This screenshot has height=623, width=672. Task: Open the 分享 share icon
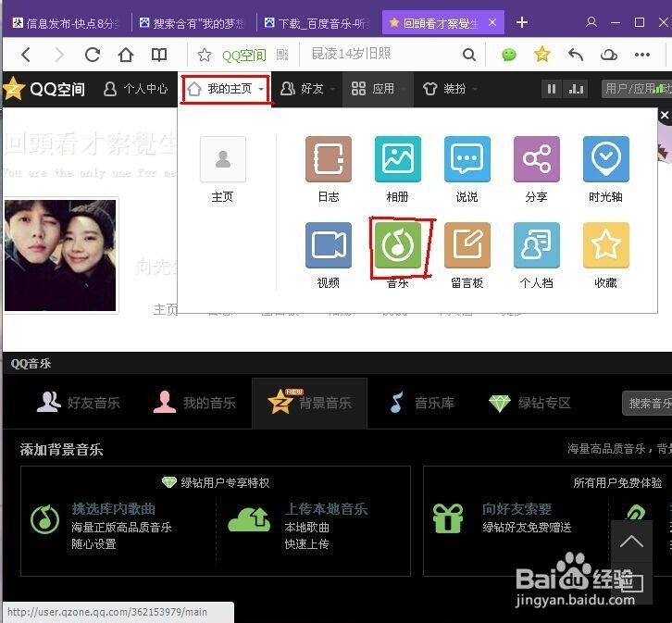[537, 159]
